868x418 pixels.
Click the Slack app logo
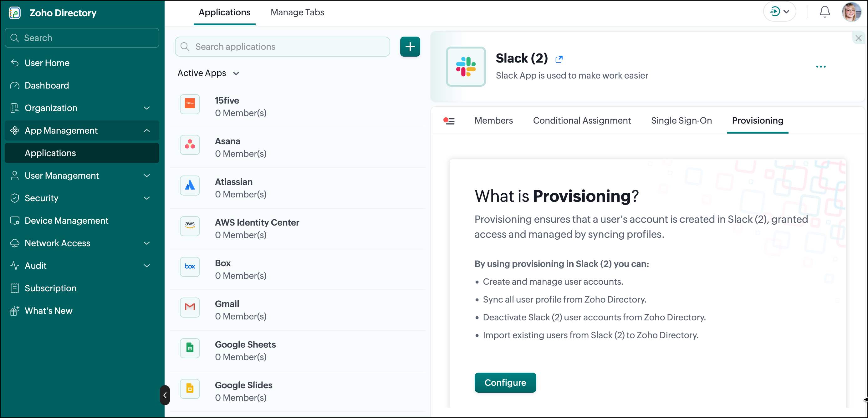point(466,67)
